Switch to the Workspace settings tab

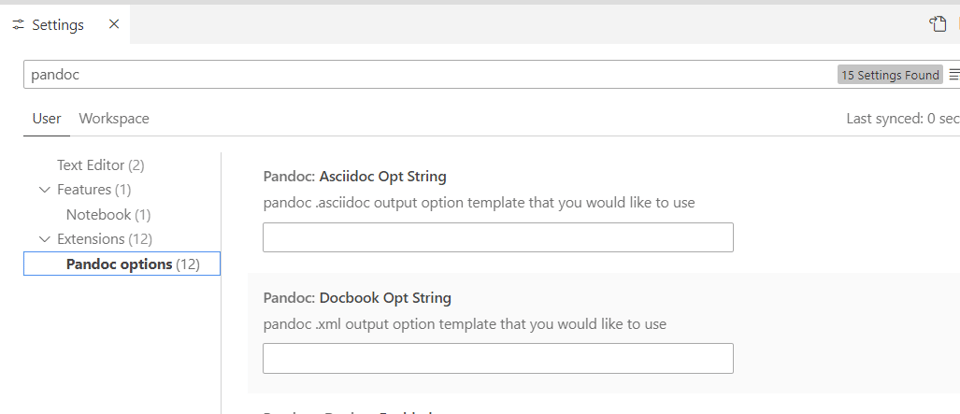tap(114, 118)
